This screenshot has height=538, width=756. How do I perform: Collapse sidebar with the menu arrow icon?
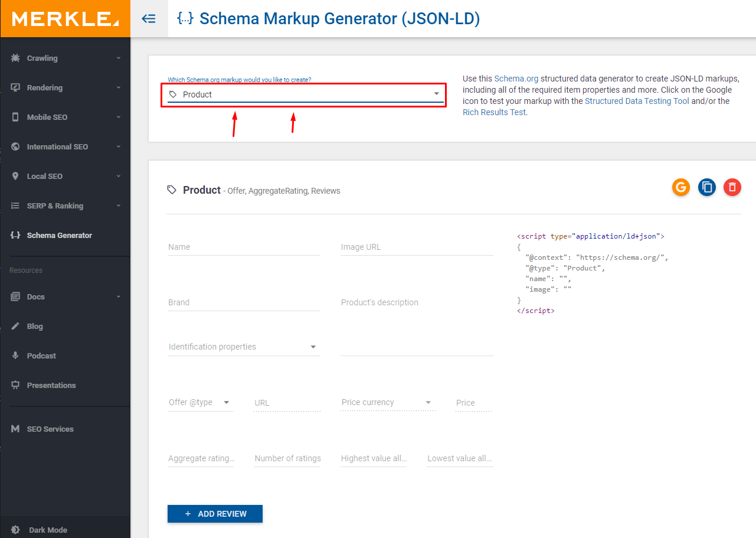[149, 19]
